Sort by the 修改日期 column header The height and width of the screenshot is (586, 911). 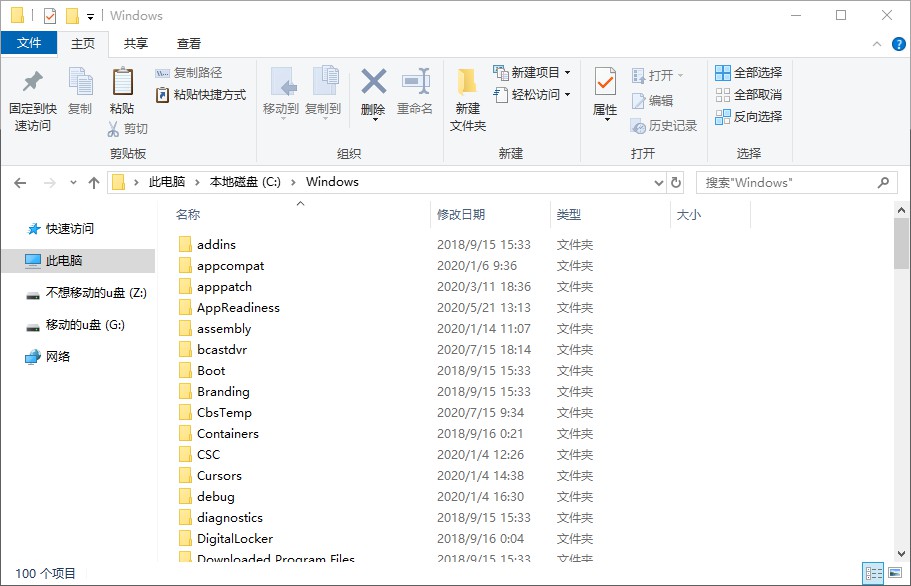pyautogui.click(x=461, y=215)
